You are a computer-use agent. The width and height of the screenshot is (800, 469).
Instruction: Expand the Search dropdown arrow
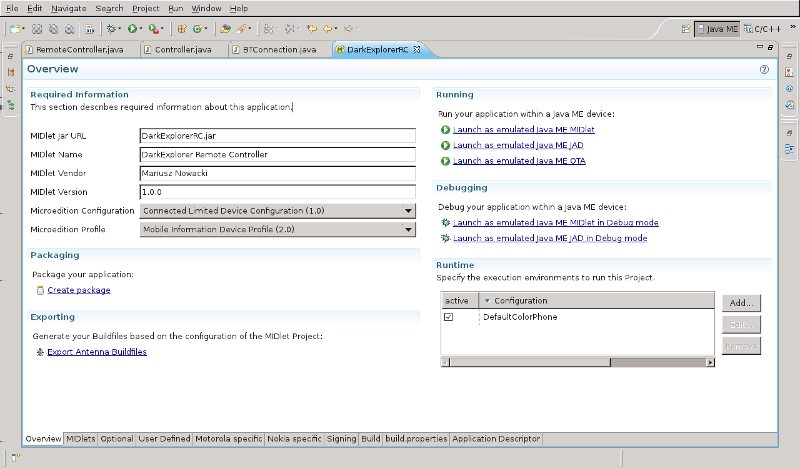click(249, 29)
